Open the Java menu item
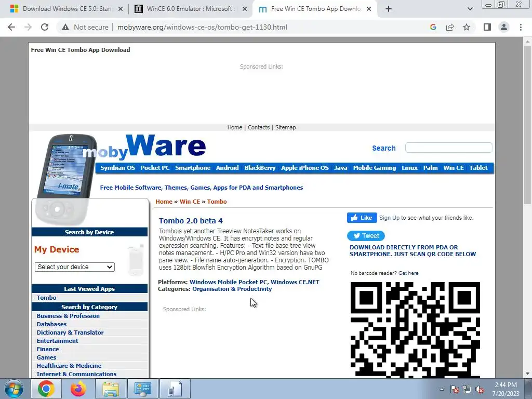 (341, 168)
